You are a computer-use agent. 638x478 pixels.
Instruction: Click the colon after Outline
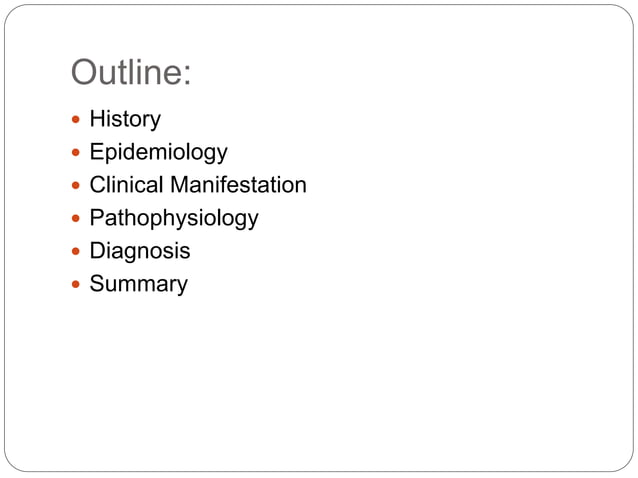point(187,76)
